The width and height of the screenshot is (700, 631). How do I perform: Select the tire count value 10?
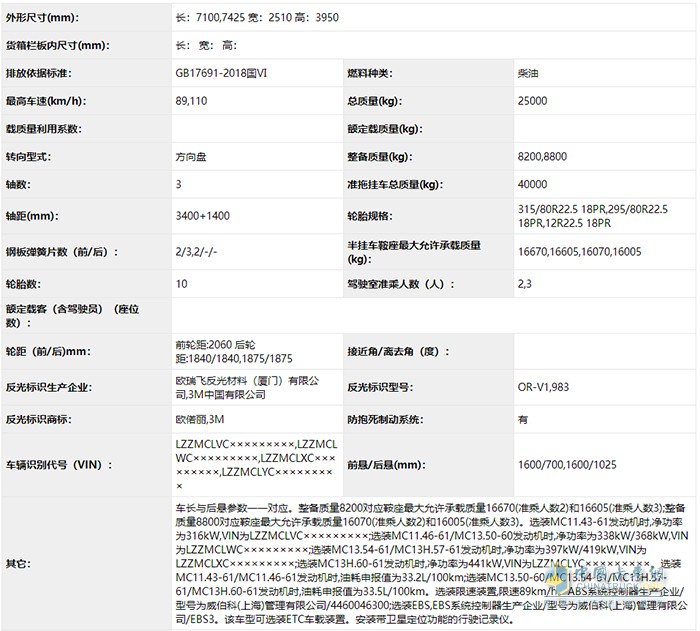(x=181, y=284)
